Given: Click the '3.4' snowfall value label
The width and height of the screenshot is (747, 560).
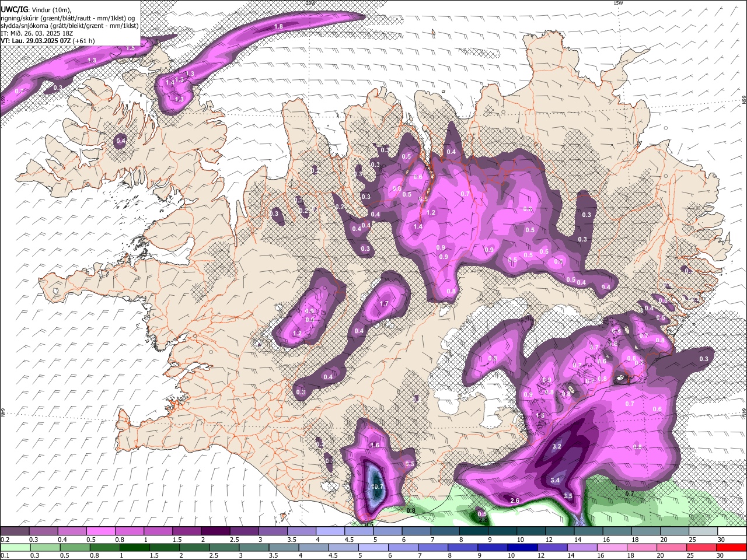Looking at the screenshot, I should click(x=555, y=480).
